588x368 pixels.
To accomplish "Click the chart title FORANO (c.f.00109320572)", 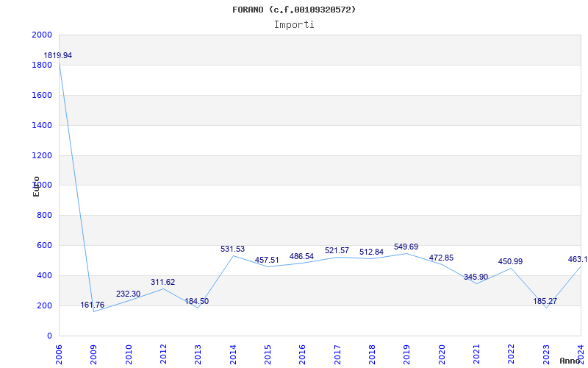I will click(294, 10).
